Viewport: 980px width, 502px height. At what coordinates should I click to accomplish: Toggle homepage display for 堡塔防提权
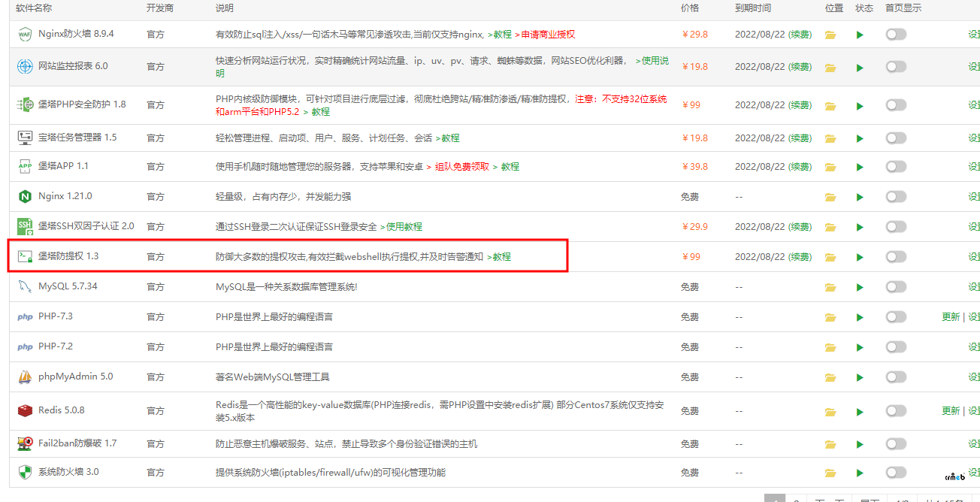[896, 256]
